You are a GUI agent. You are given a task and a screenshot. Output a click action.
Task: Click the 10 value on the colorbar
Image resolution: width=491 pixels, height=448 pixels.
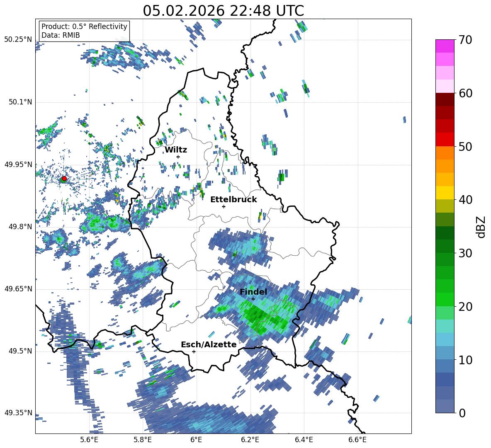pos(465,360)
